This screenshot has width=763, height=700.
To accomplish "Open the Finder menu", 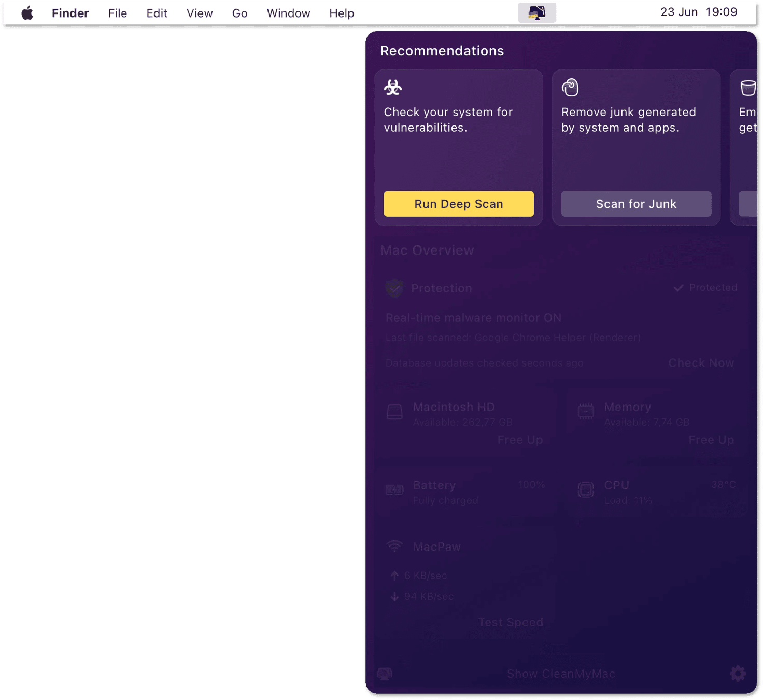I will point(70,13).
